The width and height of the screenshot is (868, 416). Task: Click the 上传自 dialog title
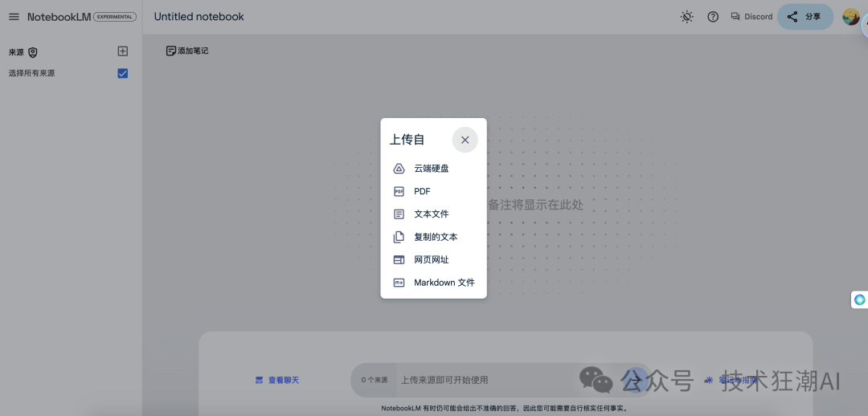tap(407, 140)
